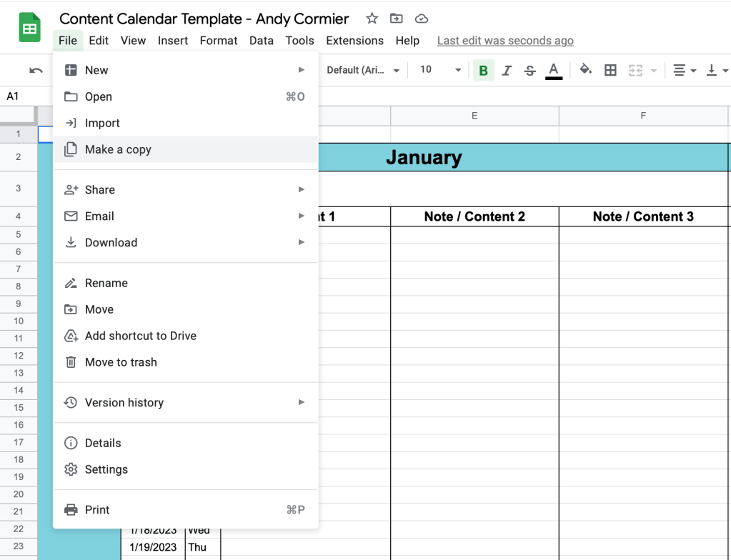Apply strikethrough formatting
The image size is (731, 560).
click(529, 70)
